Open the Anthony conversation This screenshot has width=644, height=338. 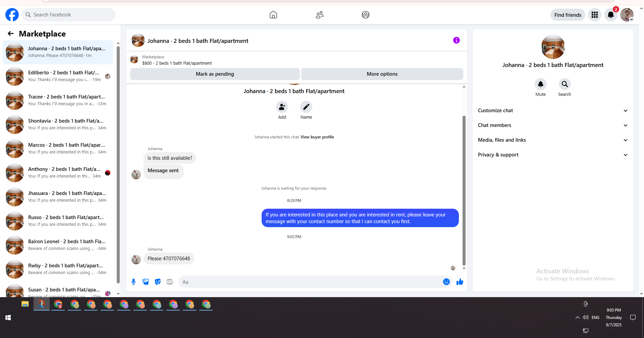click(x=58, y=173)
